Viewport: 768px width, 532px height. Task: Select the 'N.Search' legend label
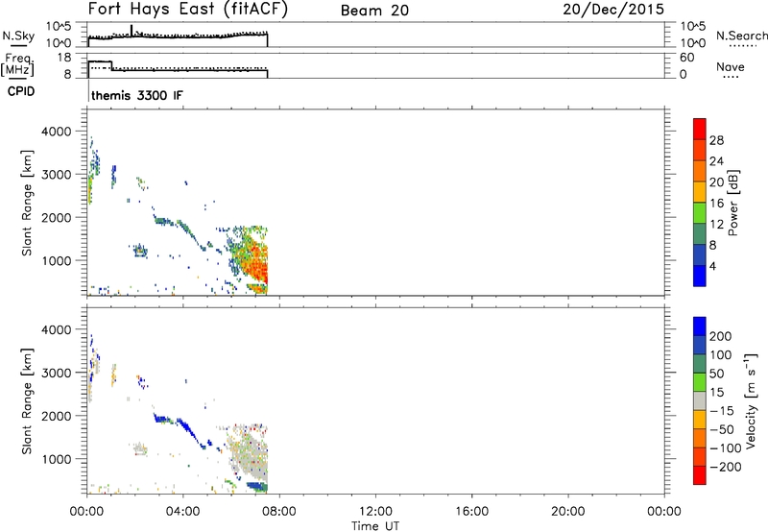click(x=741, y=36)
